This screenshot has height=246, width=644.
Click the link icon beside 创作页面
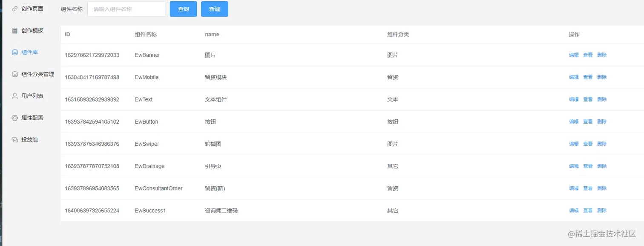click(15, 9)
